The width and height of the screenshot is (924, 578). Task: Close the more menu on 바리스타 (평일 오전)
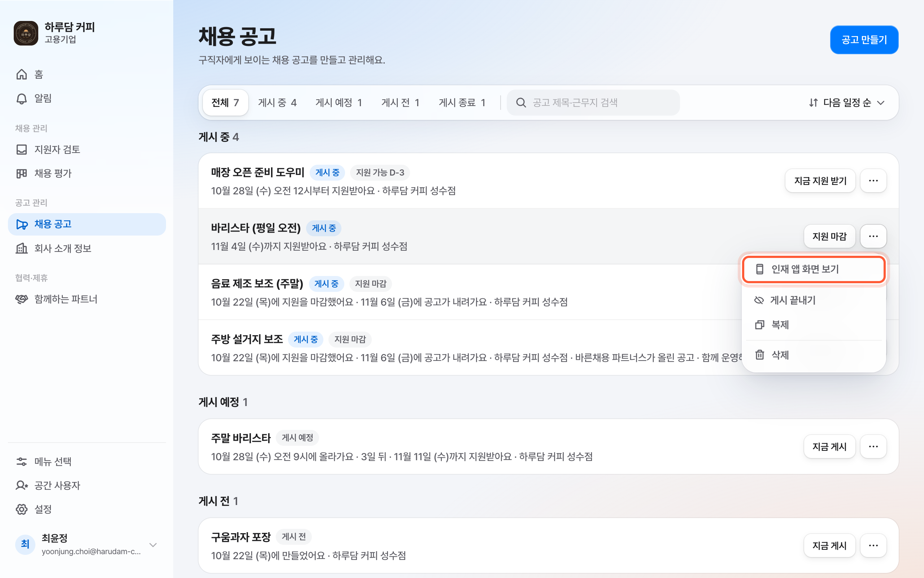point(873,236)
